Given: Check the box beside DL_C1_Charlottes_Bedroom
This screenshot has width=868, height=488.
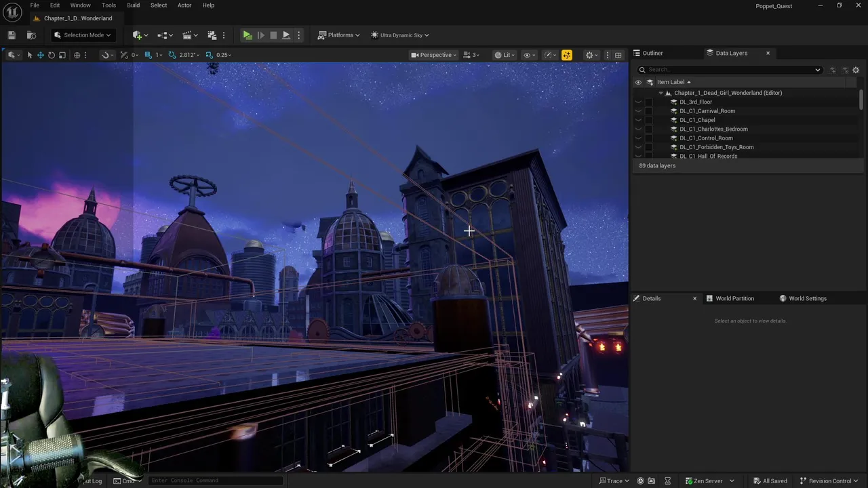Looking at the screenshot, I should (648, 129).
